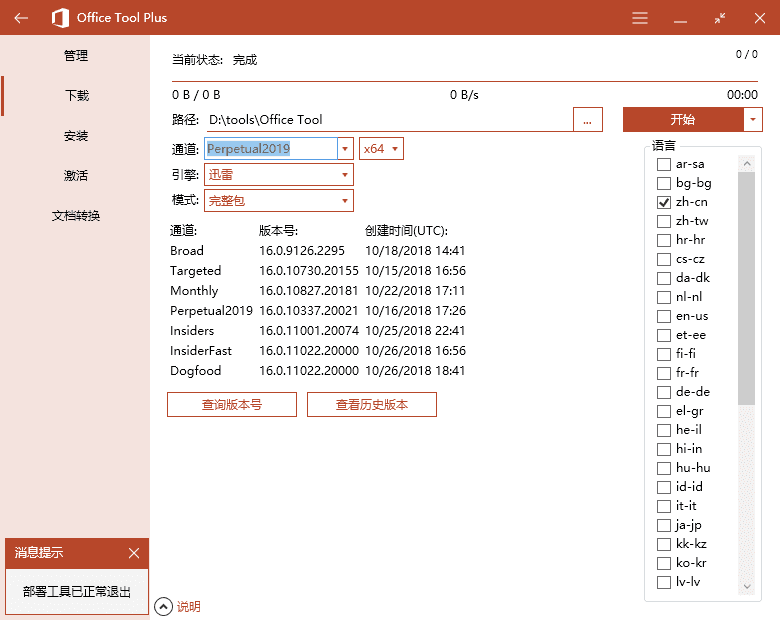Close the Office Tool Plus window
780x620 pixels.
pos(760,18)
